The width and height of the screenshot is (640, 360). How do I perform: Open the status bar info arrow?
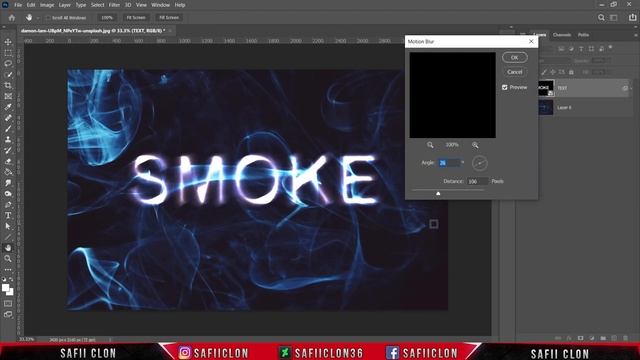(110, 340)
